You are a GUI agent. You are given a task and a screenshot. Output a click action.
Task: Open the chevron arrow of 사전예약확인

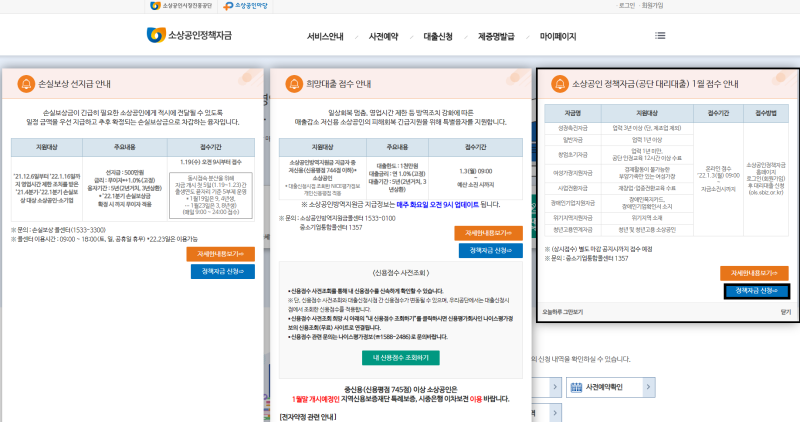648,387
